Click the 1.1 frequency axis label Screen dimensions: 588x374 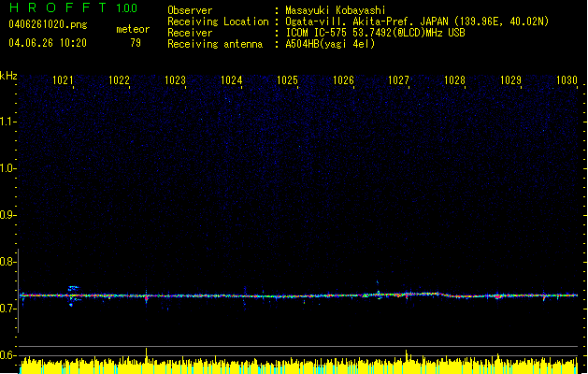point(7,121)
